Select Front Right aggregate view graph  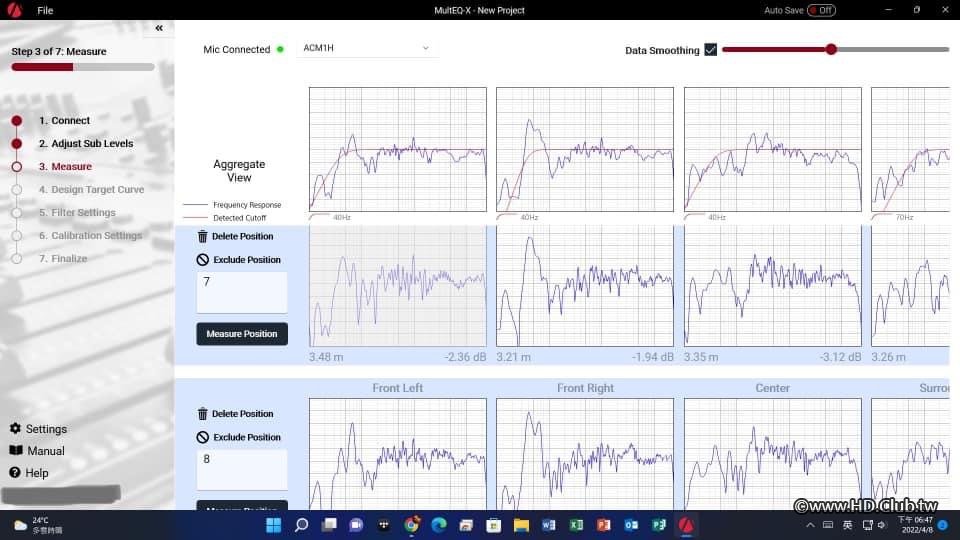click(x=585, y=149)
